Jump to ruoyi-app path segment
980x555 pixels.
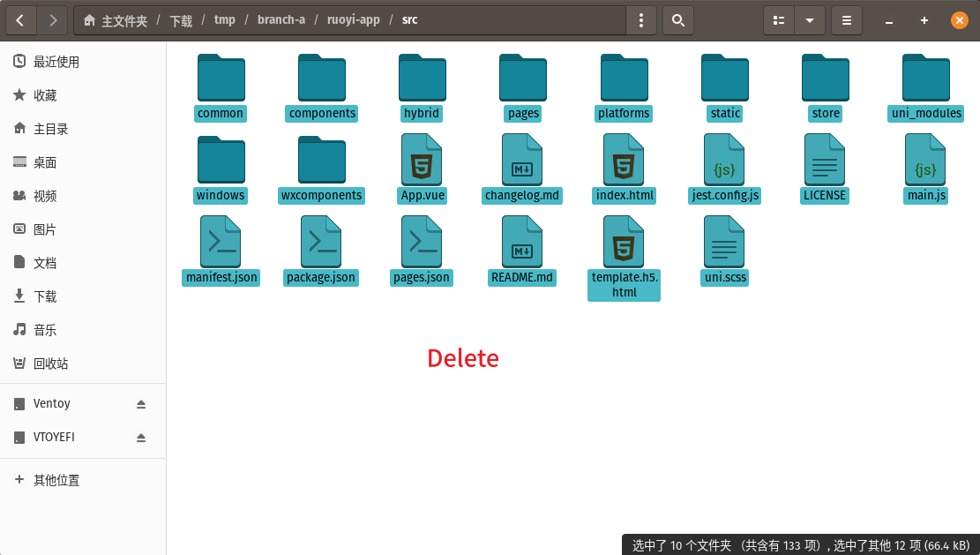tap(353, 20)
